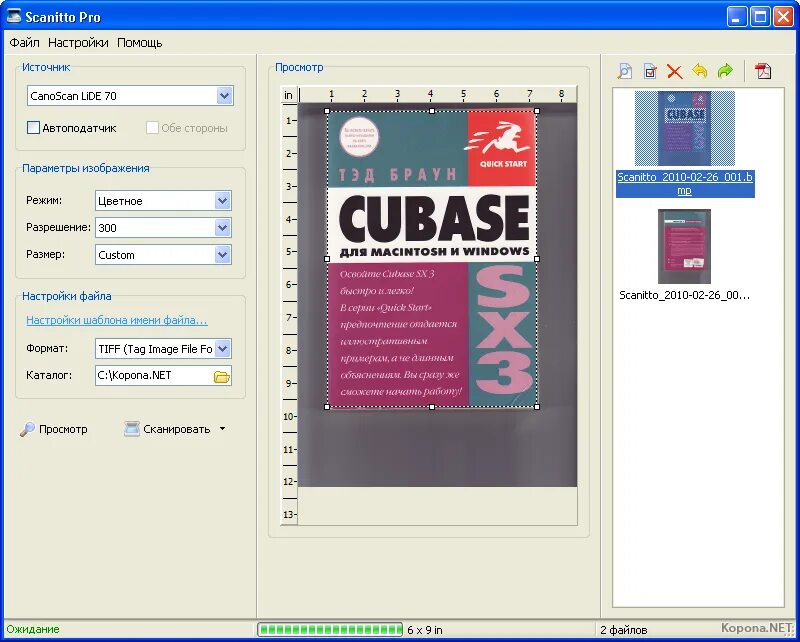Click the Сканировать button
This screenshot has width=800, height=642.
click(167, 429)
